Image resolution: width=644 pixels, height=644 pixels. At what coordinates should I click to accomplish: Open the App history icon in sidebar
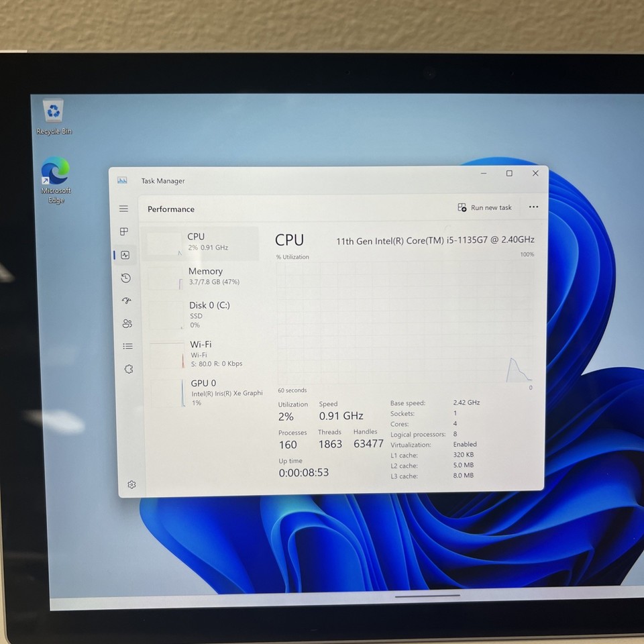pyautogui.click(x=126, y=278)
